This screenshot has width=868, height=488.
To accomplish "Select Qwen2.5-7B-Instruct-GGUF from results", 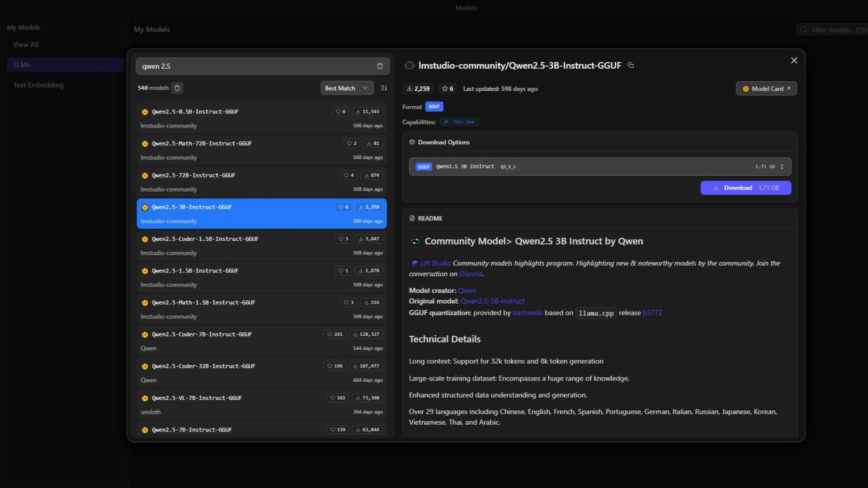I will [x=261, y=429].
